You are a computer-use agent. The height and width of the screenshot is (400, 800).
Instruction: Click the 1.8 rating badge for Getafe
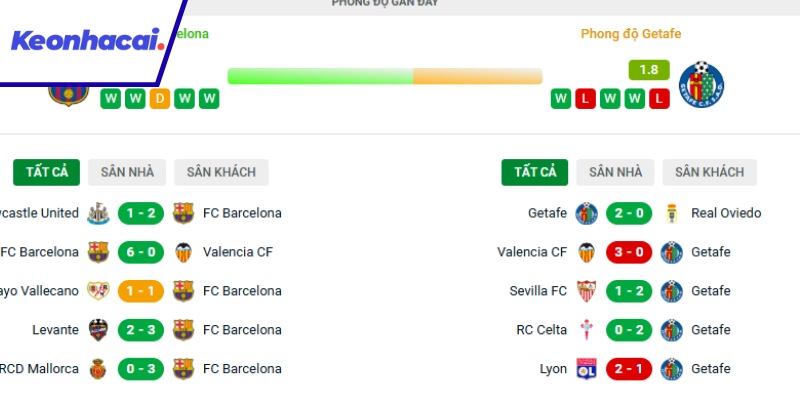[x=648, y=71]
